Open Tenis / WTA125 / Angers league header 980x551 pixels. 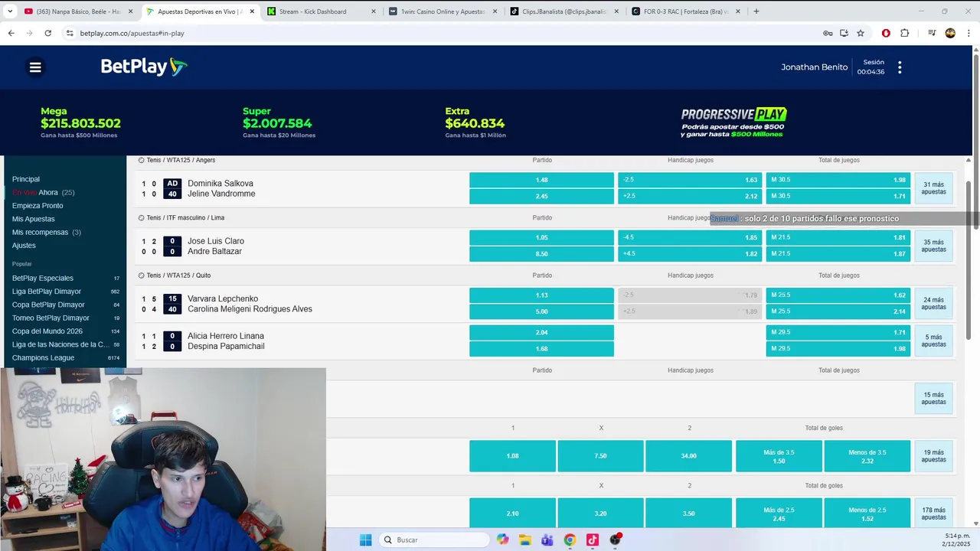pyautogui.click(x=181, y=160)
